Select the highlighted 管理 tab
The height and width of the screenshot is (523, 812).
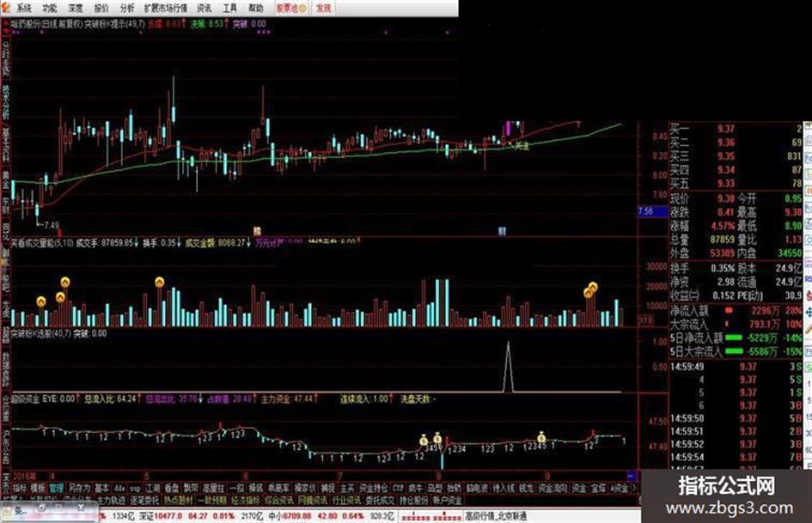(56, 488)
